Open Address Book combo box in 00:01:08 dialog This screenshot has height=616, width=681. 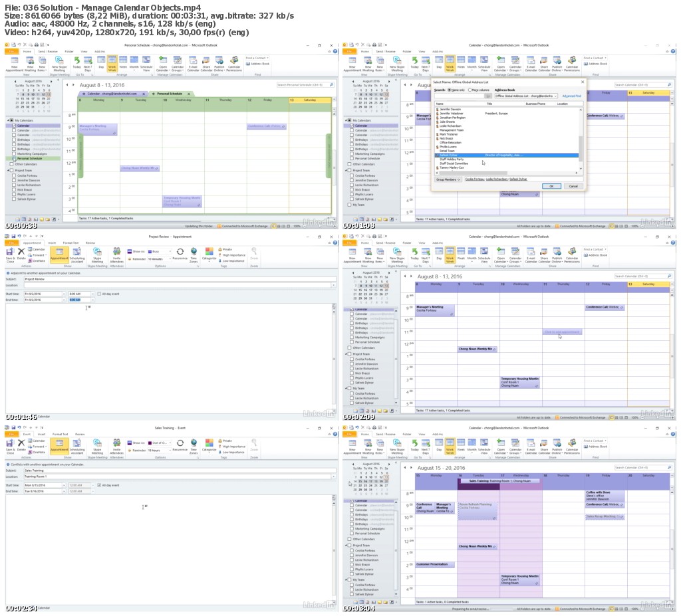pos(526,96)
